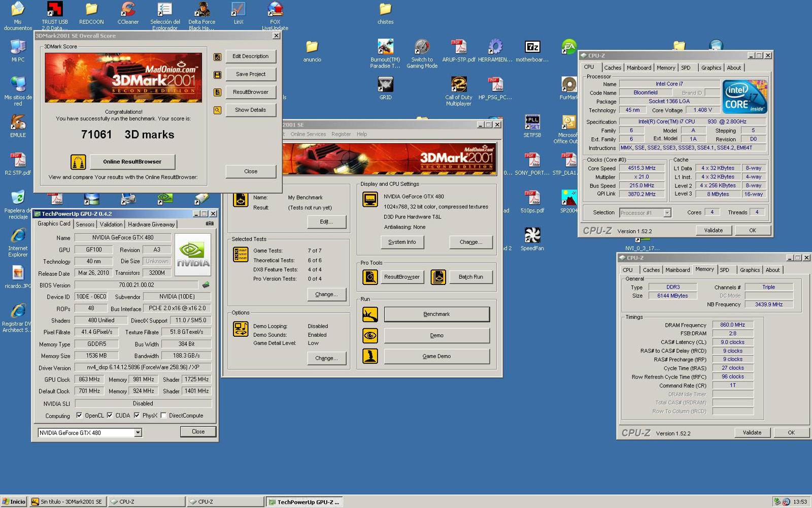
Task: Open the EMULE desktop icon
Action: click(x=18, y=126)
